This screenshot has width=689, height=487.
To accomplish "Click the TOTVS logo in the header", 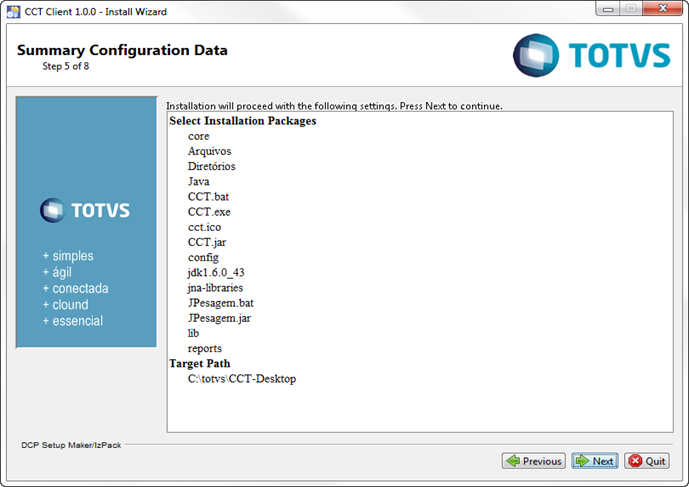I will pos(591,55).
